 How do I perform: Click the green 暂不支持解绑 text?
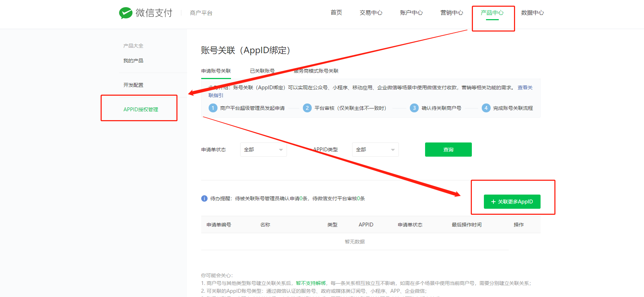[x=311, y=283]
